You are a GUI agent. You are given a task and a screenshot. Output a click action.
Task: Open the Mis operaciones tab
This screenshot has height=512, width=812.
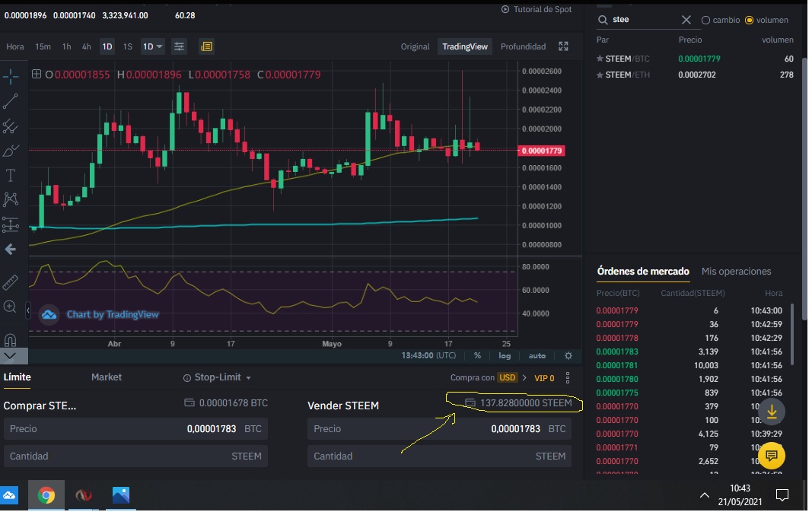(736, 272)
